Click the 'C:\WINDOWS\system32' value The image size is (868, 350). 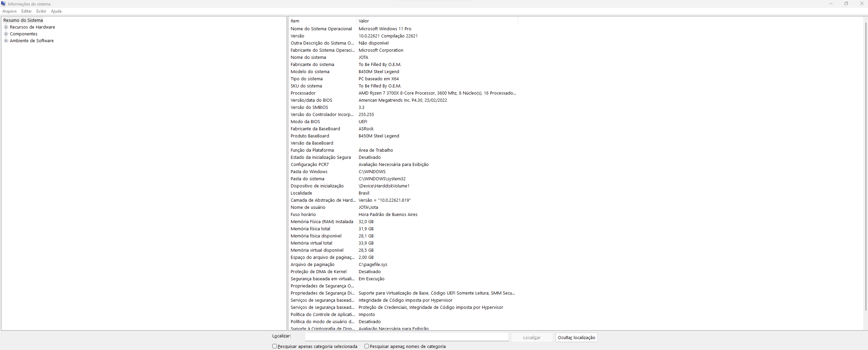(x=382, y=179)
